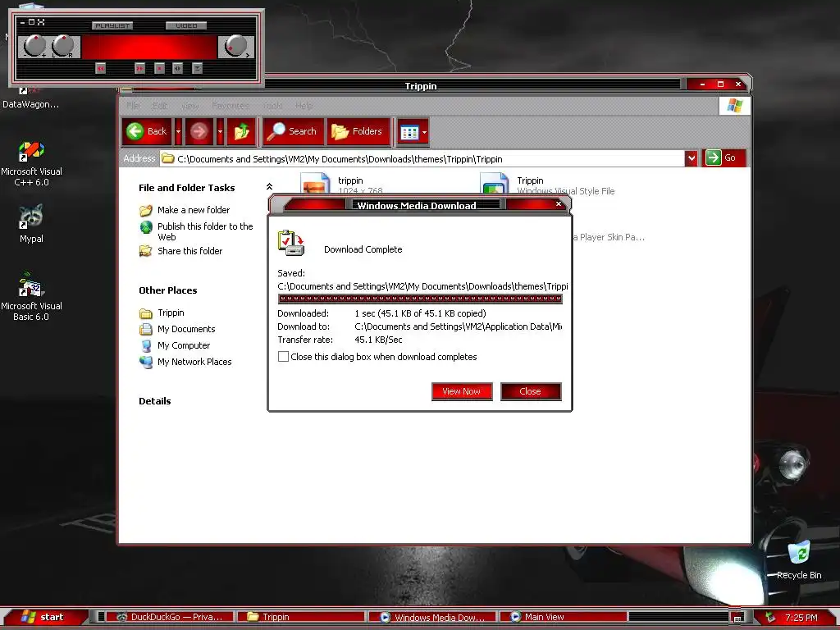Click the seek knob on media player right
The height and width of the screenshot is (630, 840).
[x=235, y=46]
